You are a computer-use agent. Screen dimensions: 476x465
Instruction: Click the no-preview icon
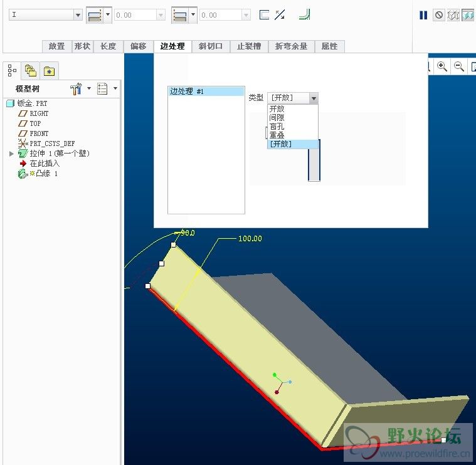[438, 15]
